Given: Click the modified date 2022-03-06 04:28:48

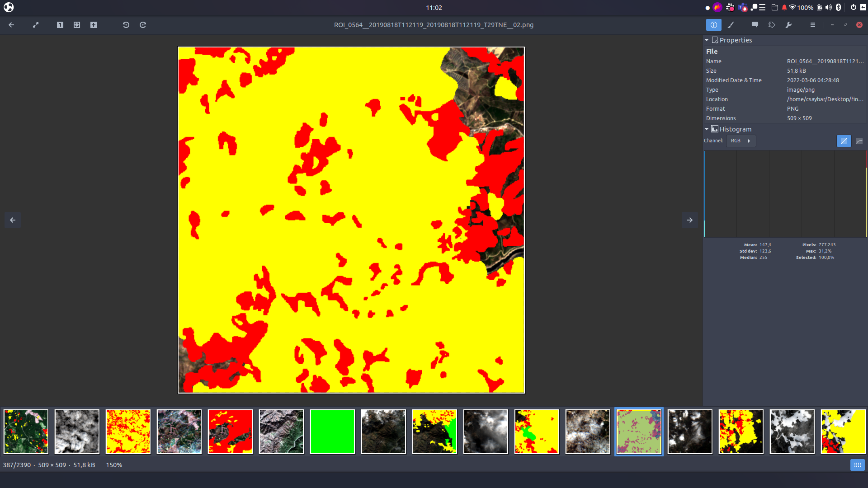Looking at the screenshot, I should pos(813,80).
